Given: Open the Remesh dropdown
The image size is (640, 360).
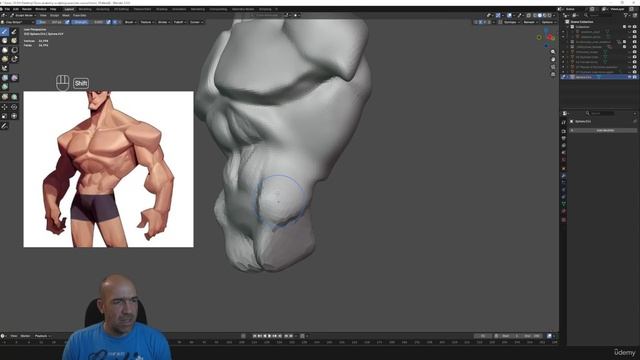Looking at the screenshot, I should 530,22.
